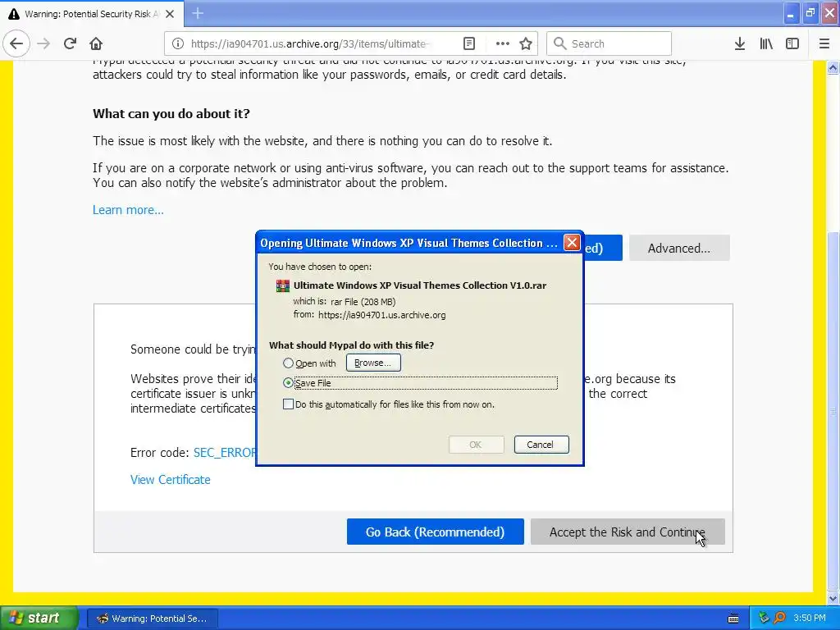The height and width of the screenshot is (630, 840).
Task: Focus the Search input field
Action: coord(609,43)
